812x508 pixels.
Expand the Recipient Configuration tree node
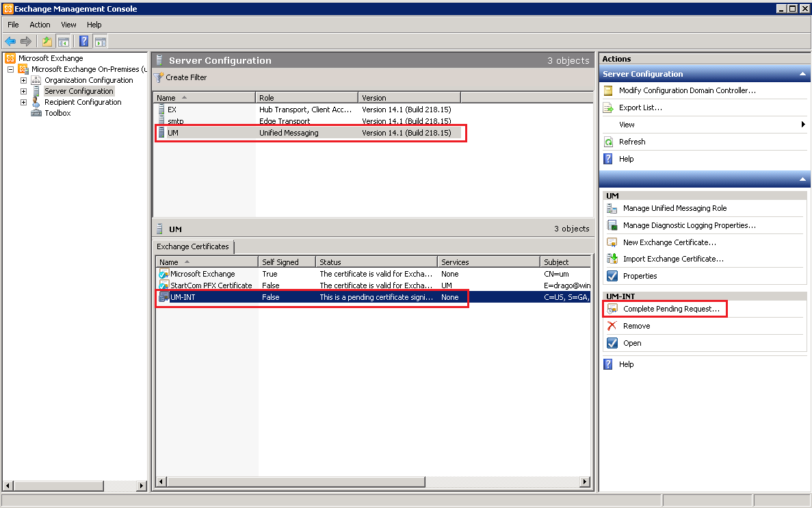coord(23,102)
